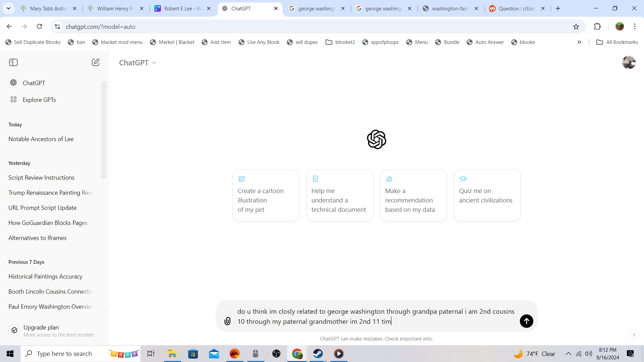Image resolution: width=644 pixels, height=362 pixels.
Task: Open the Chrome profile avatar
Action: pyautogui.click(x=620, y=26)
